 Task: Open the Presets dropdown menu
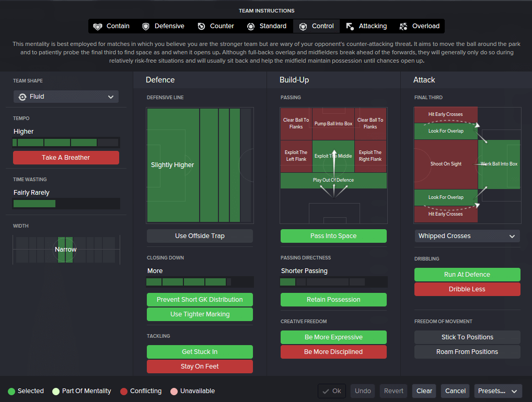(x=498, y=391)
